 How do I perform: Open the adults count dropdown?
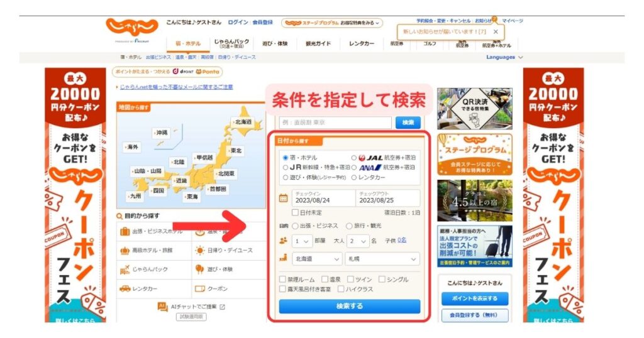(x=358, y=241)
